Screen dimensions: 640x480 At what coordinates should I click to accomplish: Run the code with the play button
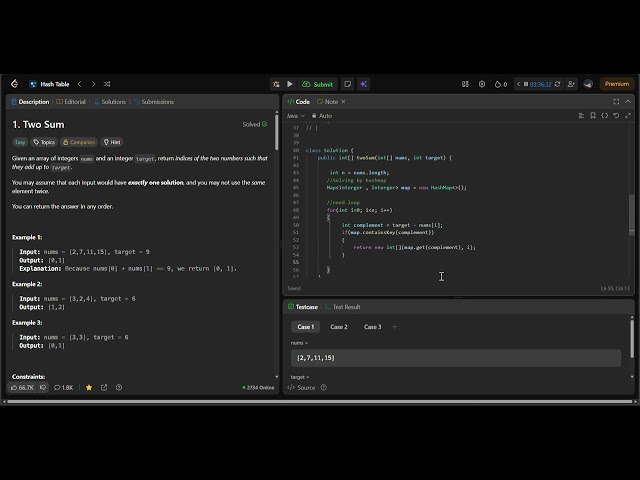click(290, 84)
